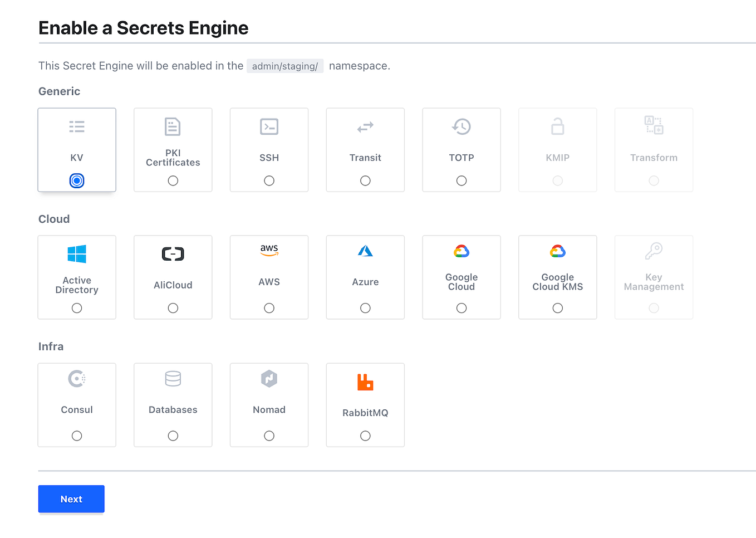Open the RabbitMQ engine tile
This screenshot has height=538, width=756.
[365, 405]
